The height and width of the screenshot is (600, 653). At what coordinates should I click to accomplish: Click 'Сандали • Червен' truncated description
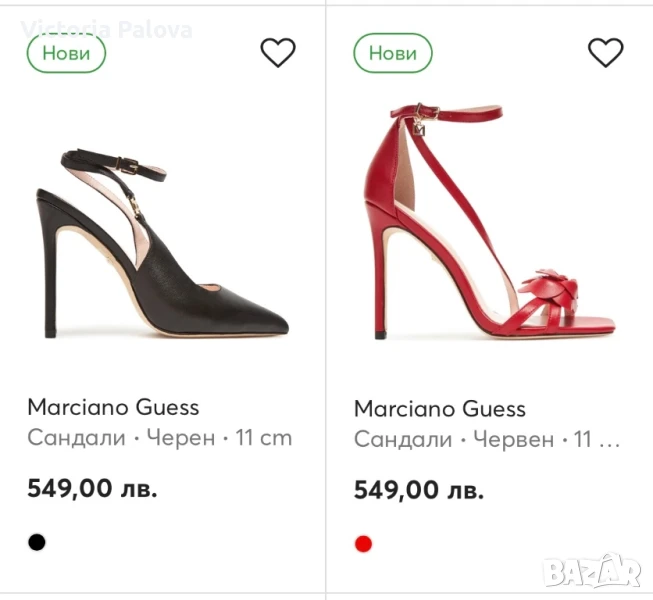pyautogui.click(x=487, y=439)
